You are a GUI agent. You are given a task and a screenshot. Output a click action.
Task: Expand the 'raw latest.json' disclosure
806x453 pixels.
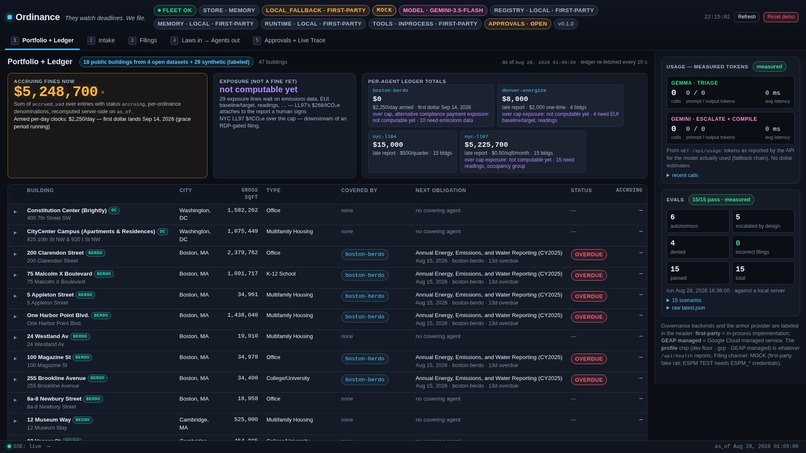(x=686, y=308)
